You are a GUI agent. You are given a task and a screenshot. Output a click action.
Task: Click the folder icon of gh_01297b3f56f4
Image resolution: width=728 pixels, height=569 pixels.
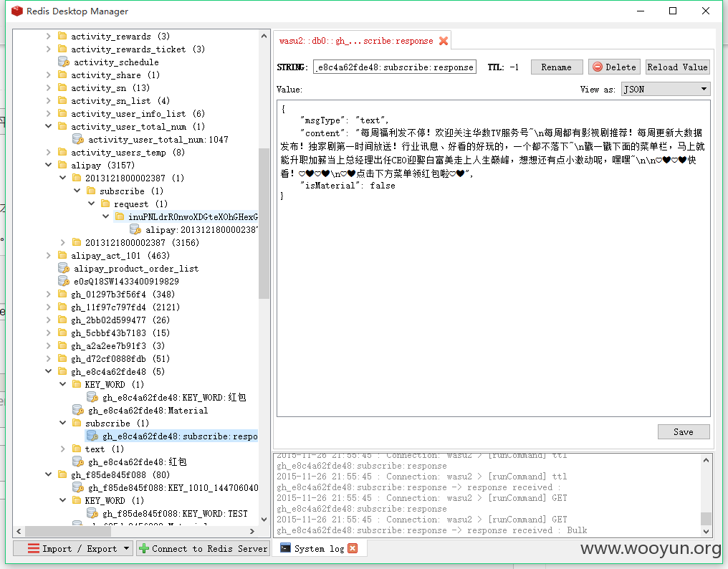(x=62, y=294)
